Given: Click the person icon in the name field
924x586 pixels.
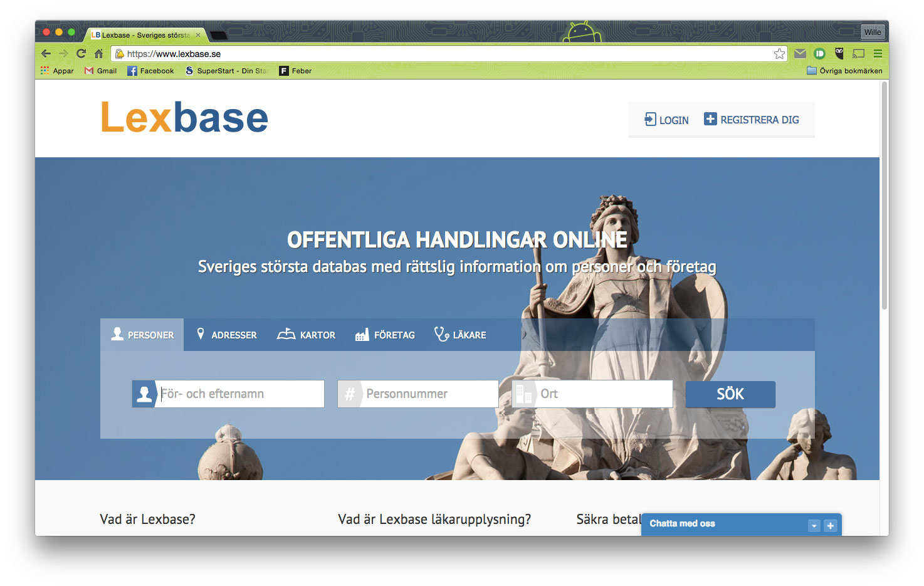Looking at the screenshot, I should (x=144, y=394).
